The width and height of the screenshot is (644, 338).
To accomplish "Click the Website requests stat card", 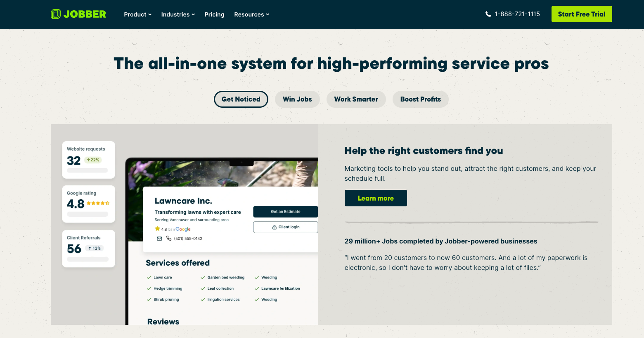I will 88,160.
